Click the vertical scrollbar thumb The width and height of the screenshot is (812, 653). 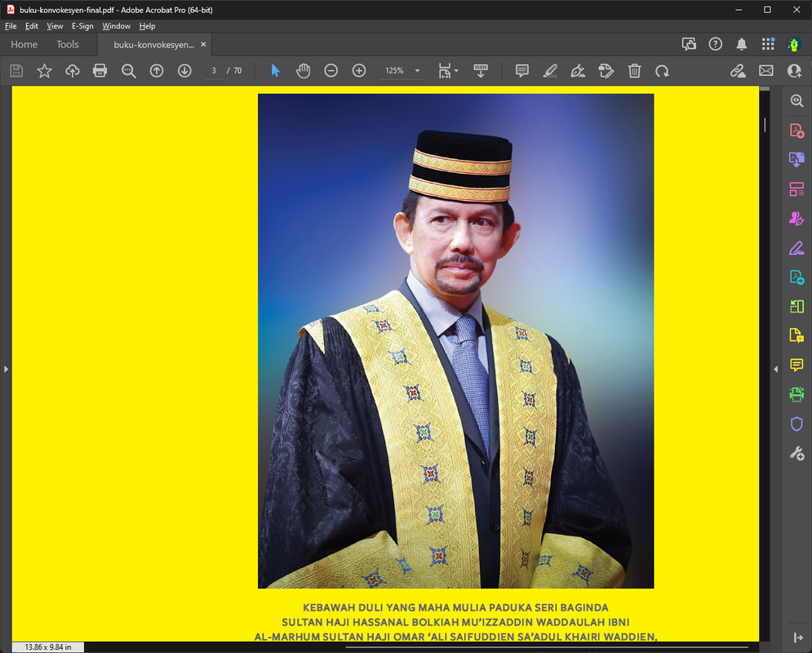765,124
